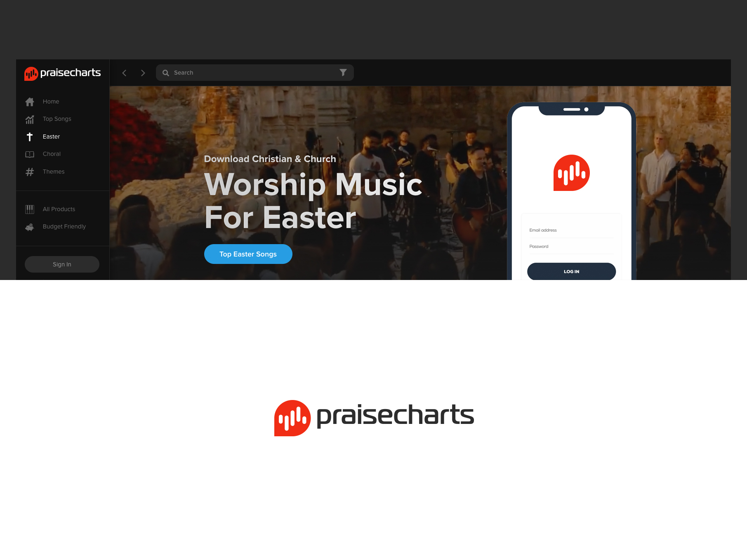The width and height of the screenshot is (747, 560).
Task: Click the LOG IN phone button
Action: pyautogui.click(x=571, y=271)
